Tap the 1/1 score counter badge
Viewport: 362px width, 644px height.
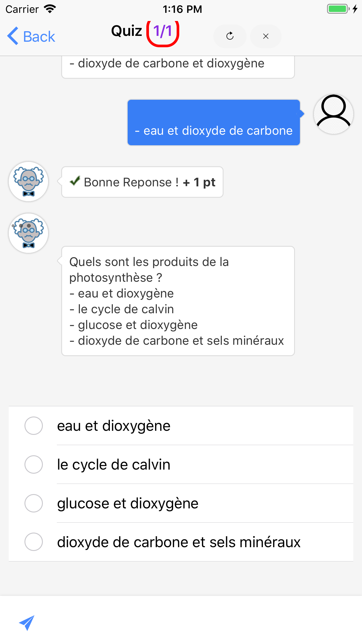click(x=163, y=32)
